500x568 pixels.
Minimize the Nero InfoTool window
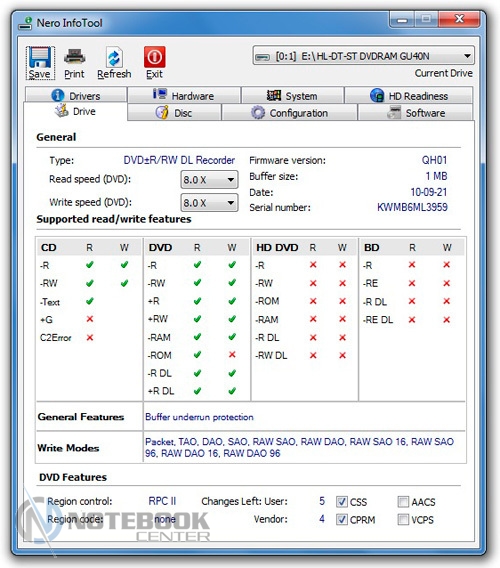pos(402,20)
